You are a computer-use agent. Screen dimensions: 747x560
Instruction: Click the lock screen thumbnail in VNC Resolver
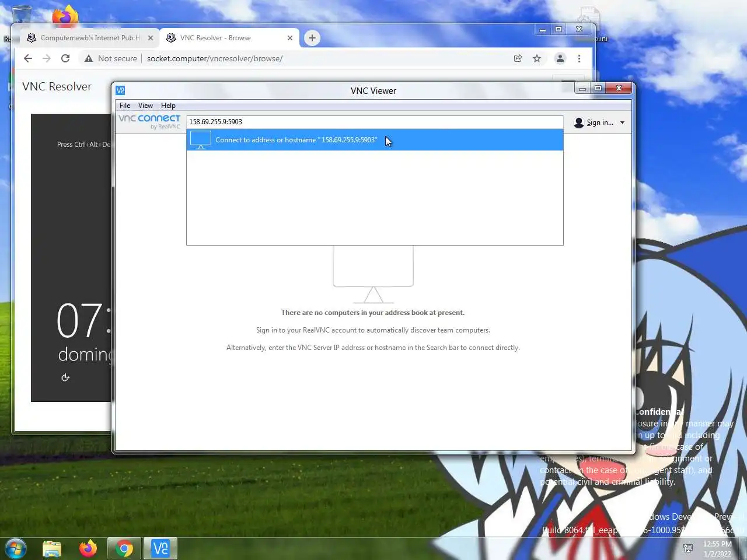tap(71, 257)
